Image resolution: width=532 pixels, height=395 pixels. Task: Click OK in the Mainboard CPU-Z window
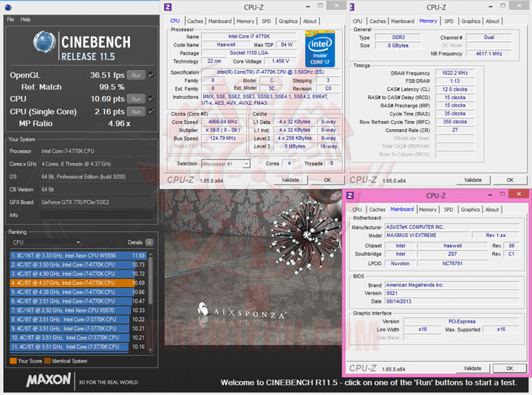tap(510, 368)
